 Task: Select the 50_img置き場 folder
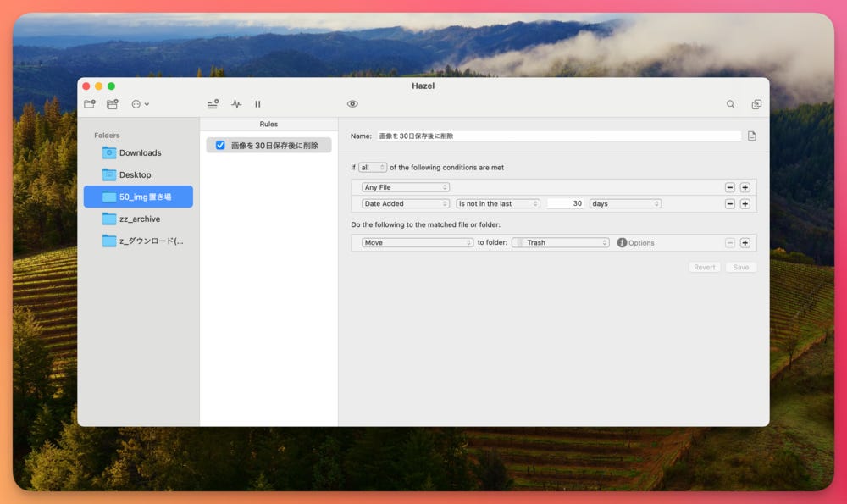(x=138, y=197)
